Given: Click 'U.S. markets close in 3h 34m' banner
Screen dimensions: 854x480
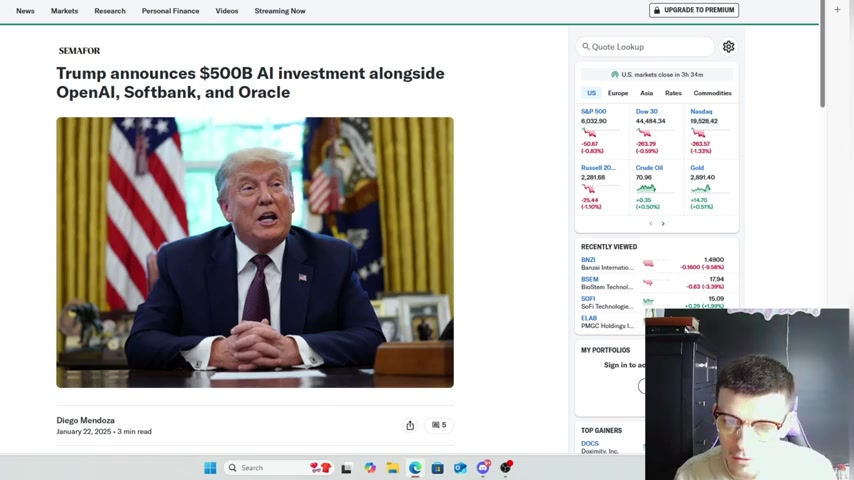Looking at the screenshot, I should pyautogui.click(x=657, y=75).
